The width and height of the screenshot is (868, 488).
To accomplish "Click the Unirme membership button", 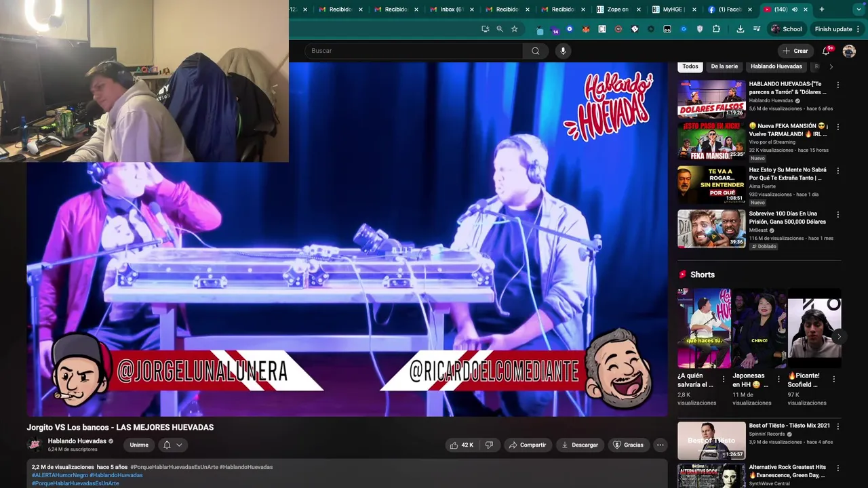I will click(x=139, y=445).
